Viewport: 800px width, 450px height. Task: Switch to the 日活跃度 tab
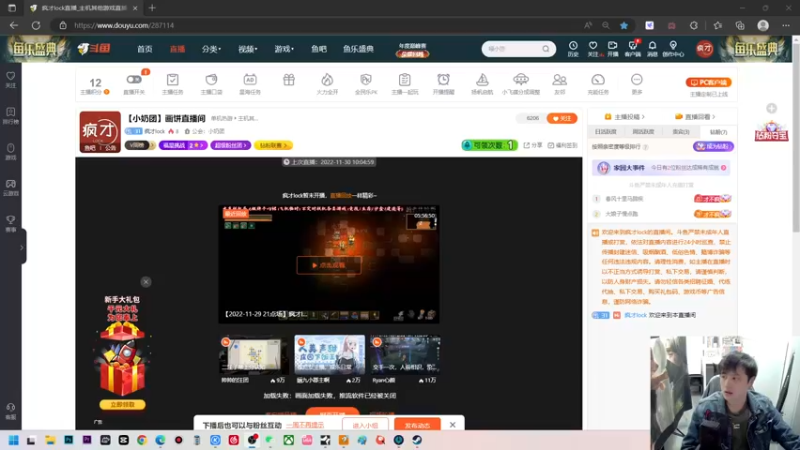tap(606, 132)
